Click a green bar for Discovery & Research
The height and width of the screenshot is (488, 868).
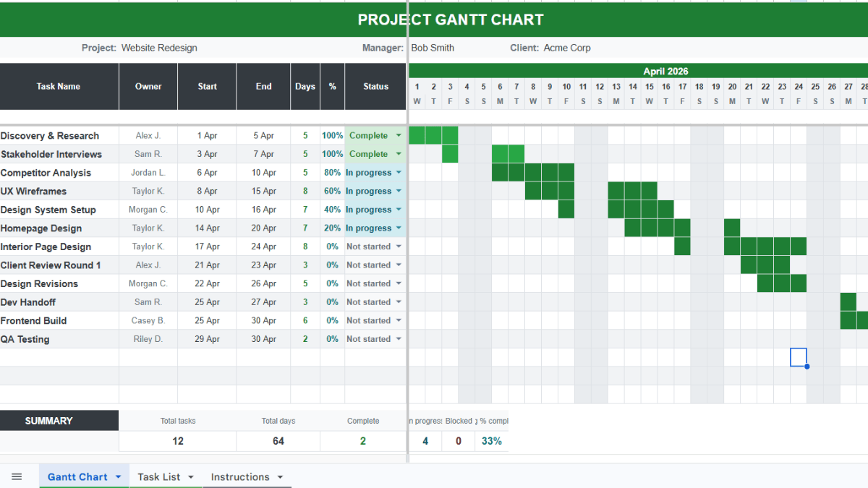pos(433,135)
